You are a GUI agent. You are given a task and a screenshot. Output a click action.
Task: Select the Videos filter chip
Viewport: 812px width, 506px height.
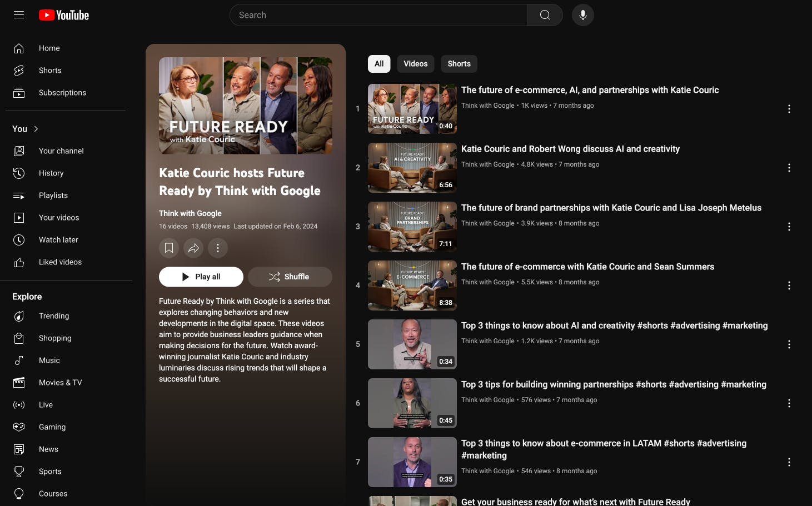415,64
